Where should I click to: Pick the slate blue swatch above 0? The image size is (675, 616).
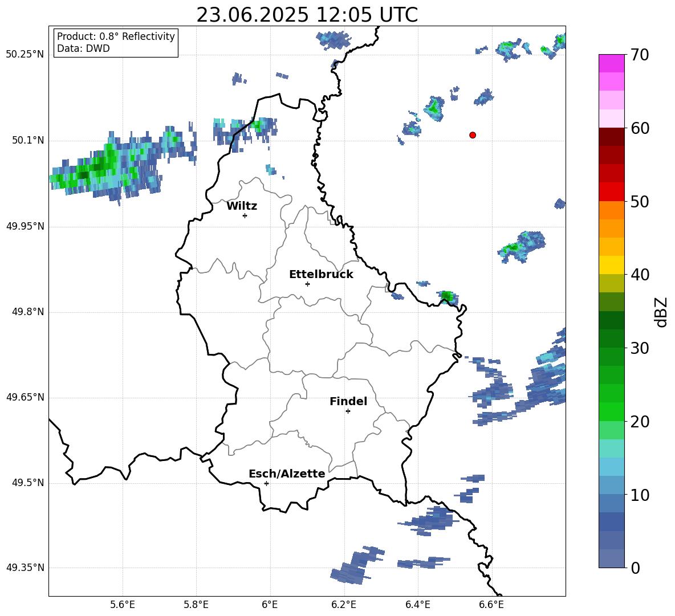611,558
